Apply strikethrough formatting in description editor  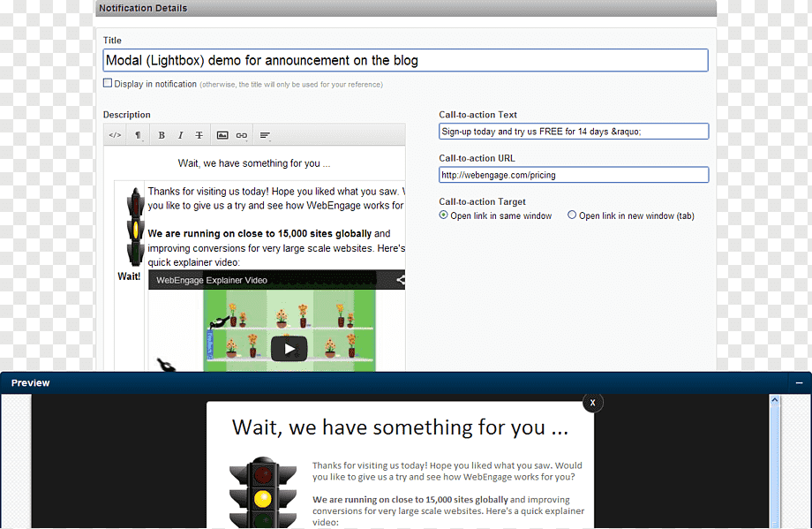pyautogui.click(x=199, y=135)
